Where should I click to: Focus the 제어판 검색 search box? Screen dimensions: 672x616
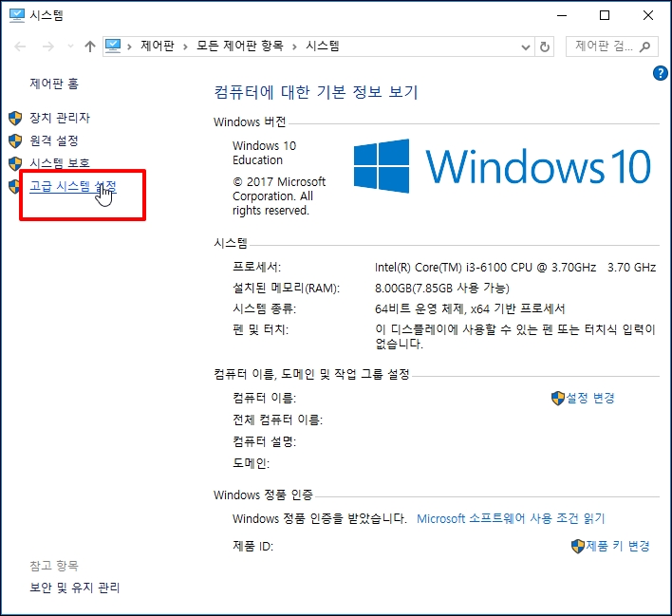click(x=611, y=47)
